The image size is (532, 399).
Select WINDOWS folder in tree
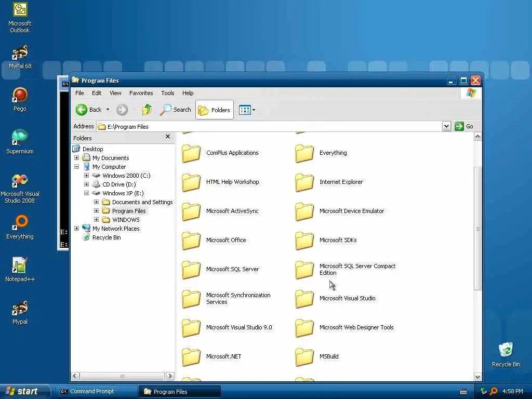126,220
